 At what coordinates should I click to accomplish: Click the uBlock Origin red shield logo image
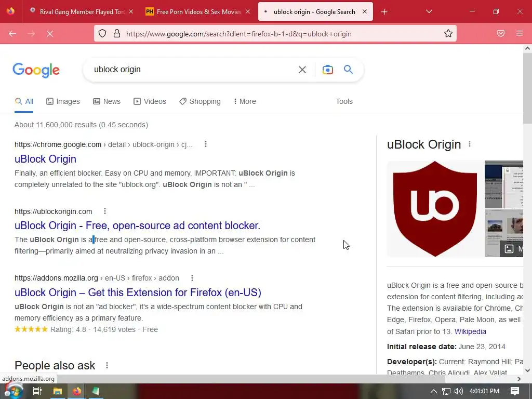[435, 209]
